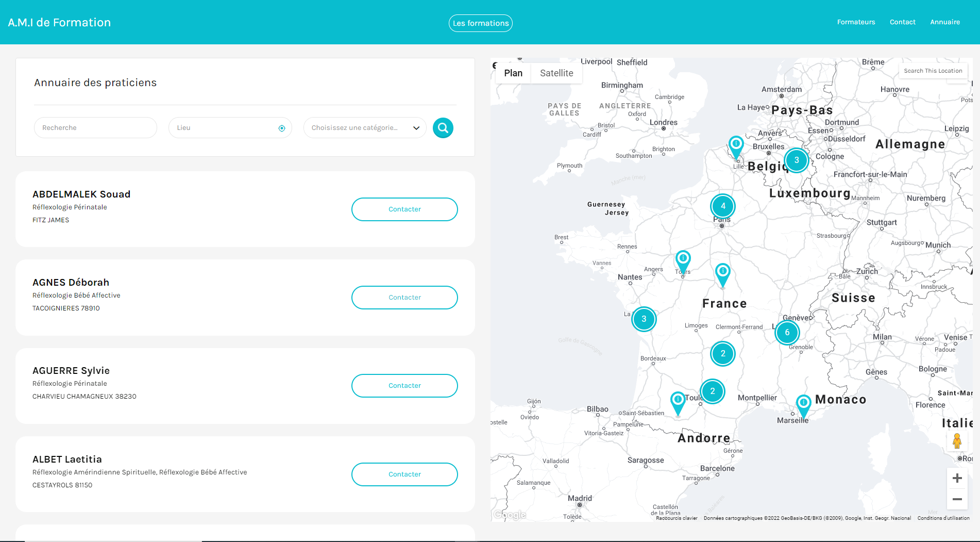Zoom in on the map
This screenshot has height=542, width=980.
tap(957, 478)
